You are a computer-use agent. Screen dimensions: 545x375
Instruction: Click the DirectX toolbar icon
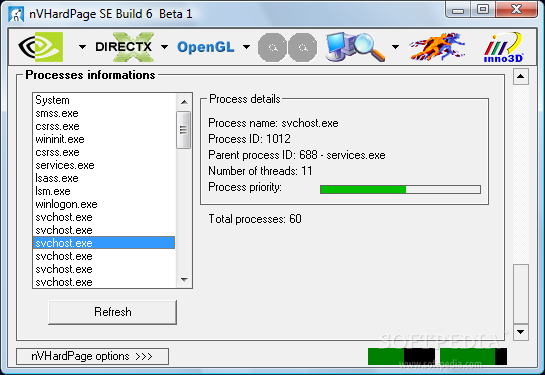click(x=124, y=47)
